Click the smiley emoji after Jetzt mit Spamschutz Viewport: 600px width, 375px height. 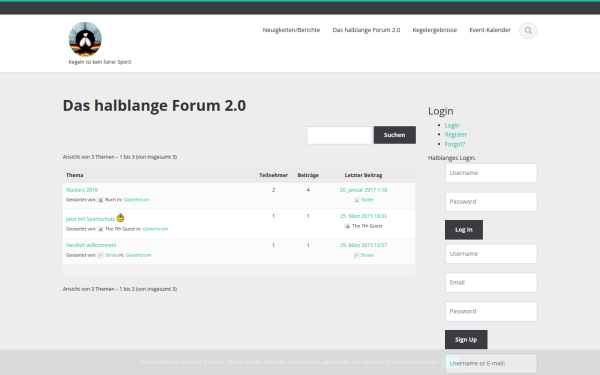coord(120,218)
